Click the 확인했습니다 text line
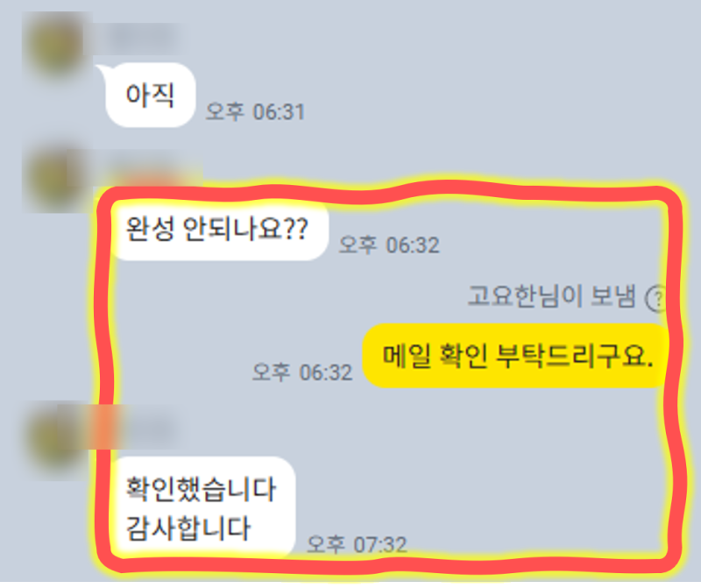Viewport: 701px width, 588px height. tap(201, 489)
